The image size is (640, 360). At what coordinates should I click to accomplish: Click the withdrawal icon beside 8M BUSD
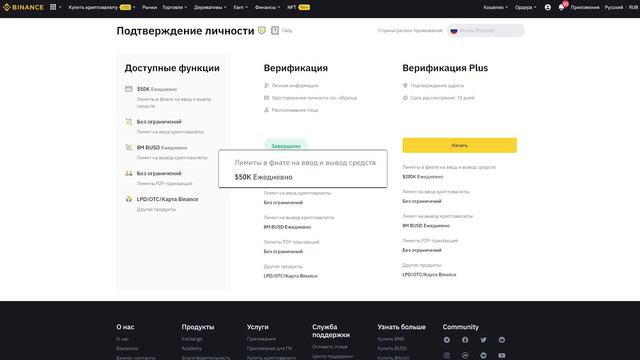pos(129,147)
